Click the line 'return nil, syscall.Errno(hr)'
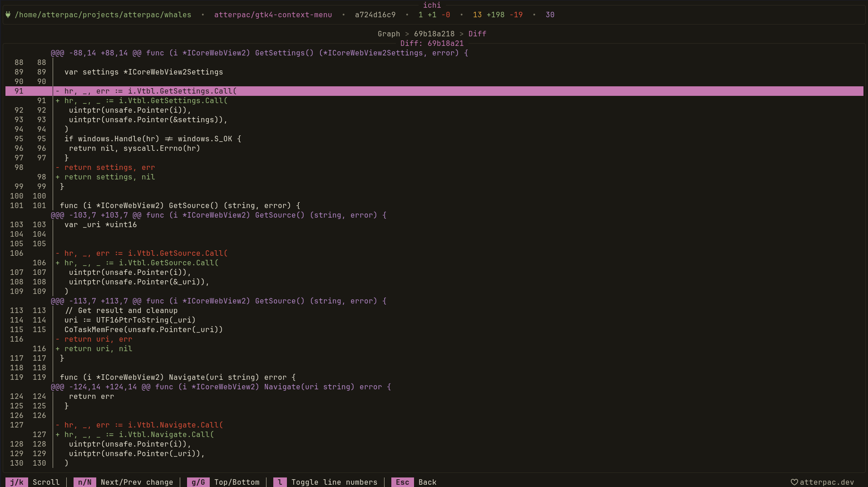Image resolution: width=868 pixels, height=487 pixels. point(134,148)
